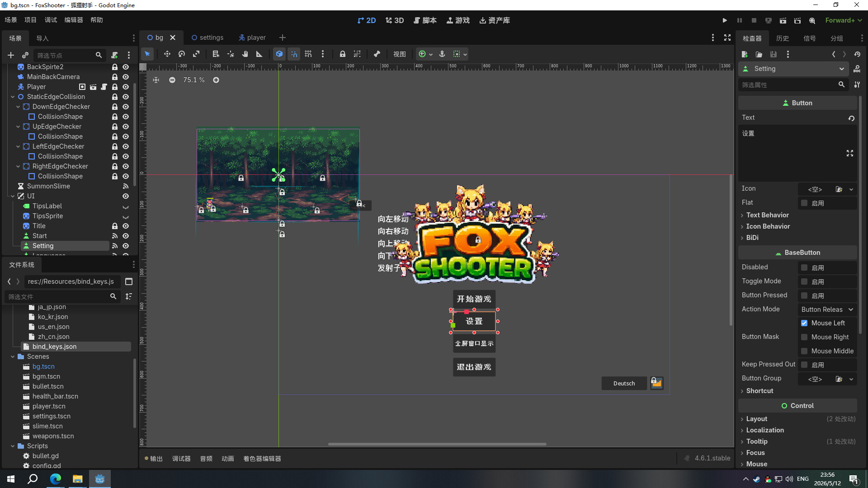The height and width of the screenshot is (488, 868).
Task: Toggle visibility of the Title node
Action: [126, 226]
